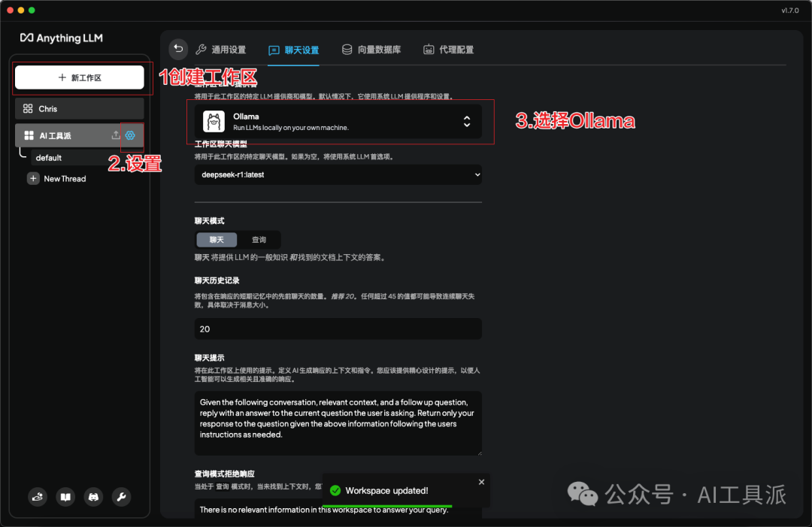This screenshot has width=812, height=527.
Task: Click the Workspace updated! message text
Action: click(387, 491)
